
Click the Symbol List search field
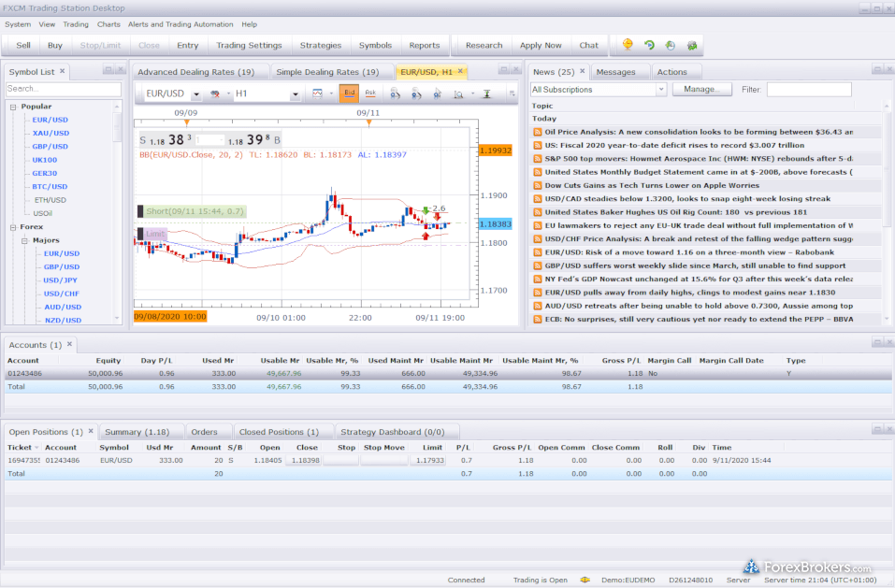[x=64, y=89]
